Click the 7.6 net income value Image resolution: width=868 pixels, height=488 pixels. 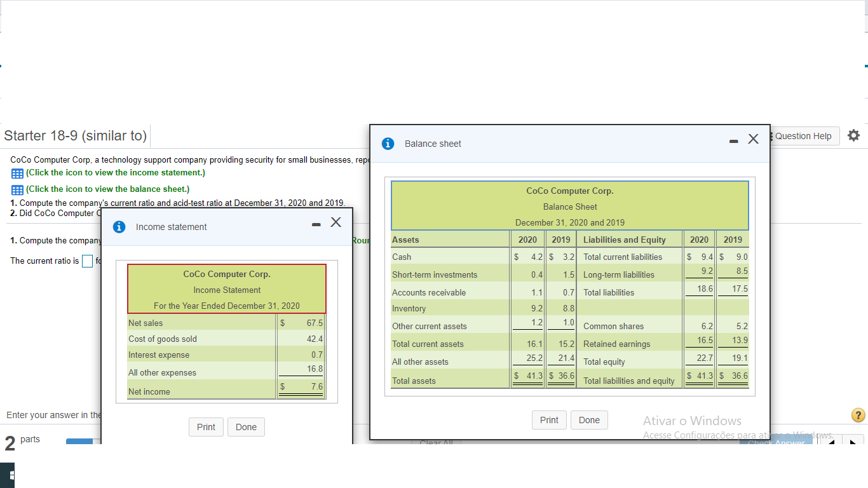pyautogui.click(x=317, y=386)
